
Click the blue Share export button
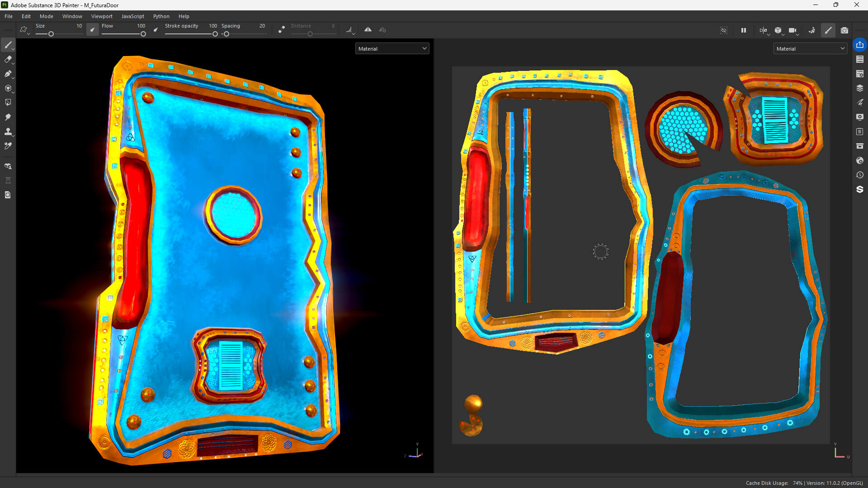(x=860, y=45)
